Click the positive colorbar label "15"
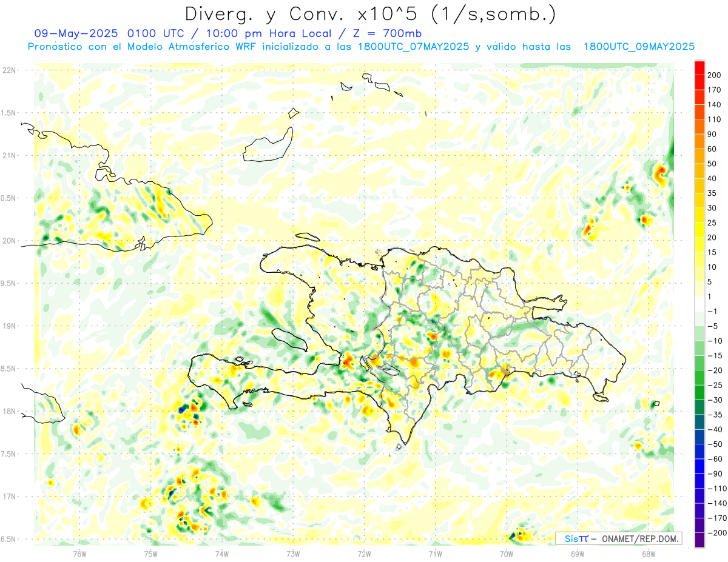Screen dimensions: 728x562 coord(712,252)
